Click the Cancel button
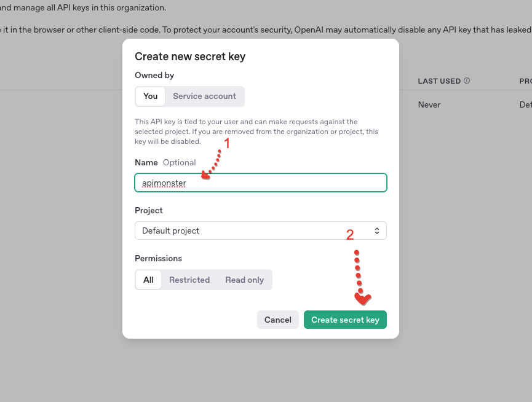Screen dimensions: 532x402 278,320
